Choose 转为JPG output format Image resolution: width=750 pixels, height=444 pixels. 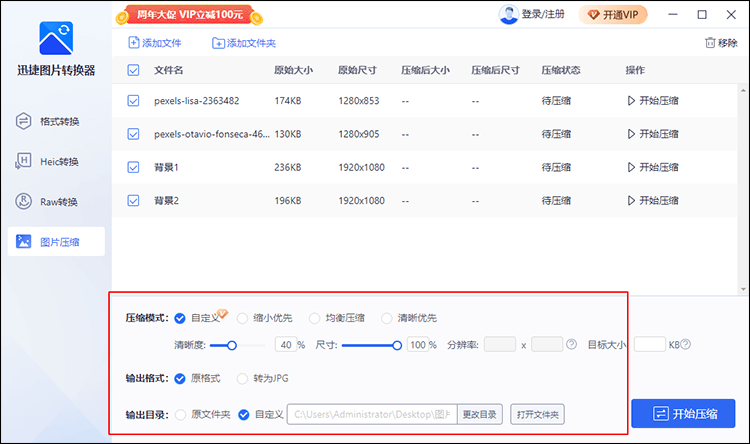pos(242,379)
